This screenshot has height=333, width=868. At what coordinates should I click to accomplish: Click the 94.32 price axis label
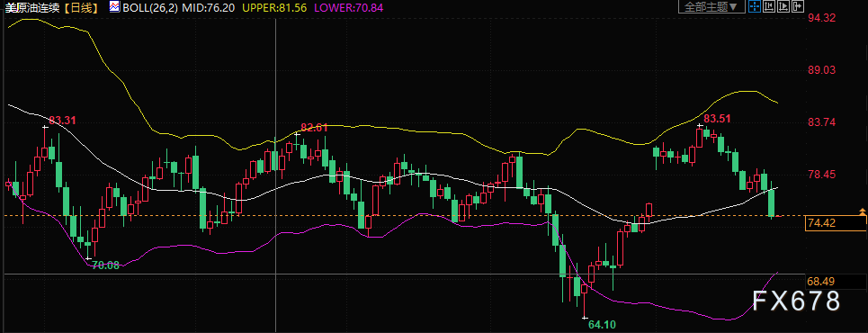[x=821, y=18]
